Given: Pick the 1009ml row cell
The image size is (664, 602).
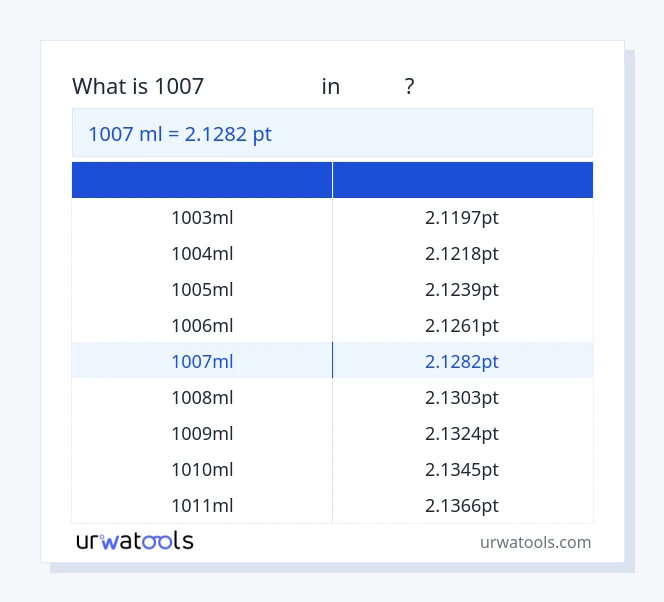Looking at the screenshot, I should click(x=202, y=433).
